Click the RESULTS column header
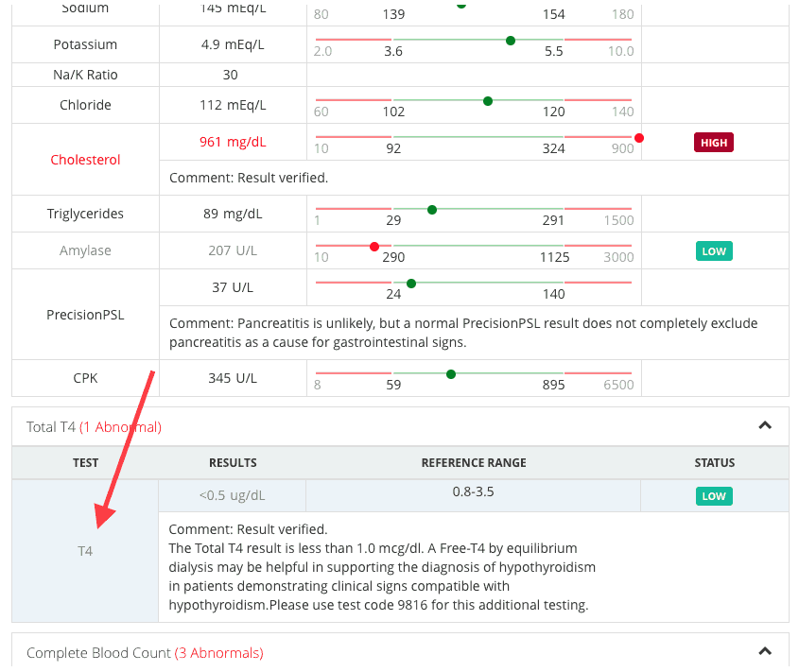This screenshot has width=799, height=672. (233, 462)
